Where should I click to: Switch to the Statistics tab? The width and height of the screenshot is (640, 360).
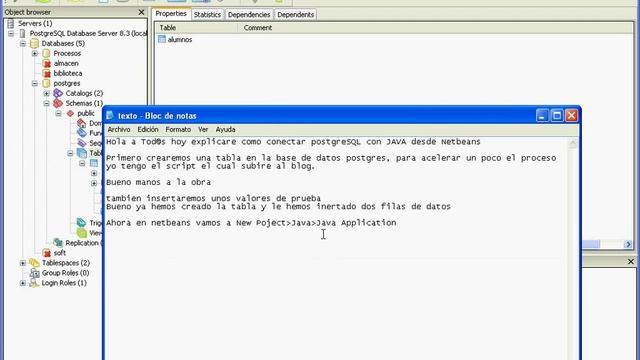click(207, 15)
